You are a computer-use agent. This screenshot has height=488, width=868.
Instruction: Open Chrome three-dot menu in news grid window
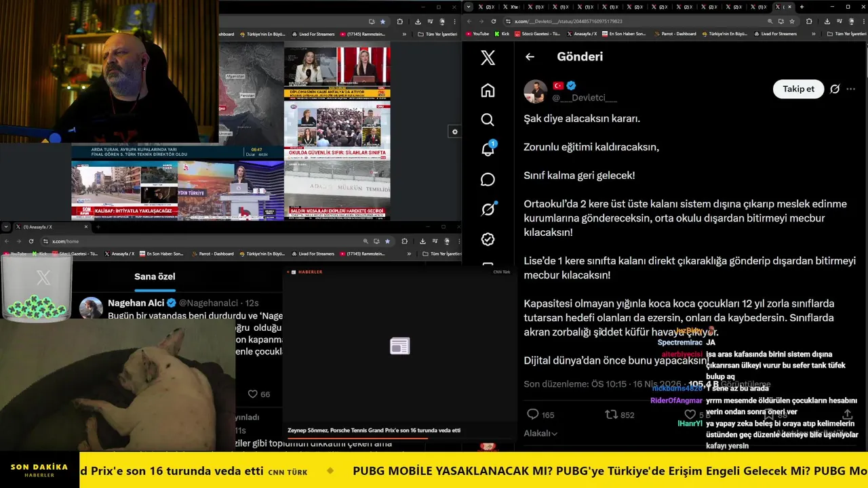click(453, 21)
